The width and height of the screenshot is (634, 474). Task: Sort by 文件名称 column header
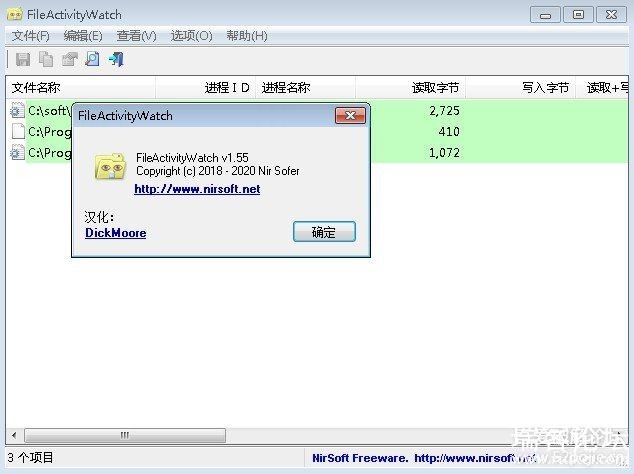(80, 88)
